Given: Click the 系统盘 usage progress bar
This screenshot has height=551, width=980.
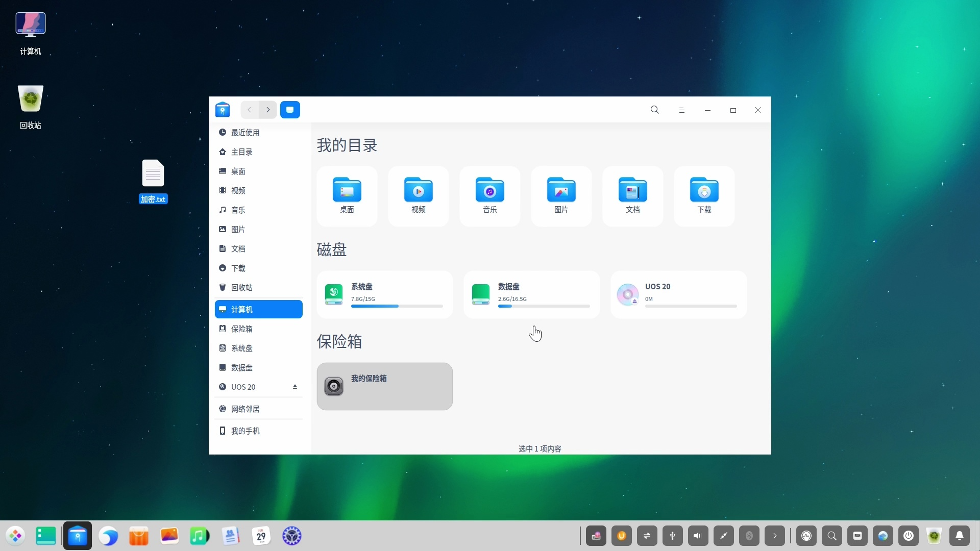Looking at the screenshot, I should coord(397,306).
